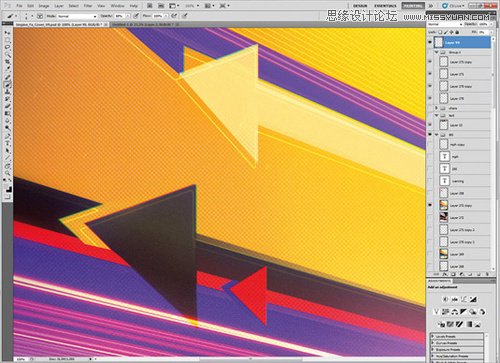Enable airbrush mode in options bar

tap(174, 16)
